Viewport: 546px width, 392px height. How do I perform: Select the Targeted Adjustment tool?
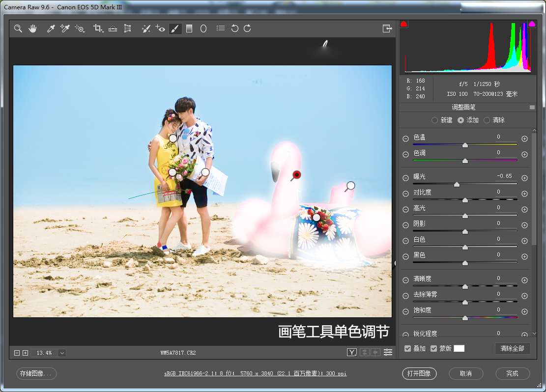click(80, 28)
